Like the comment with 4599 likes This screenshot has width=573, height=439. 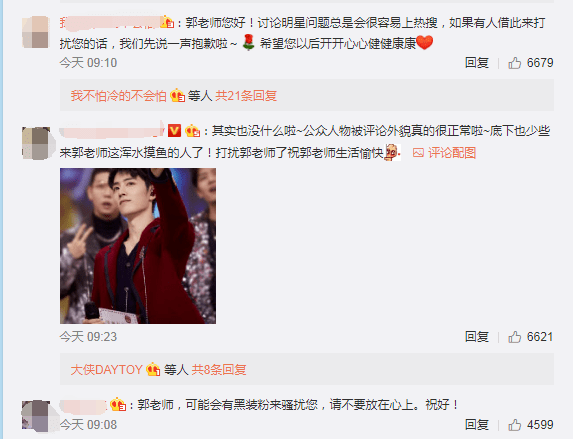coord(514,425)
